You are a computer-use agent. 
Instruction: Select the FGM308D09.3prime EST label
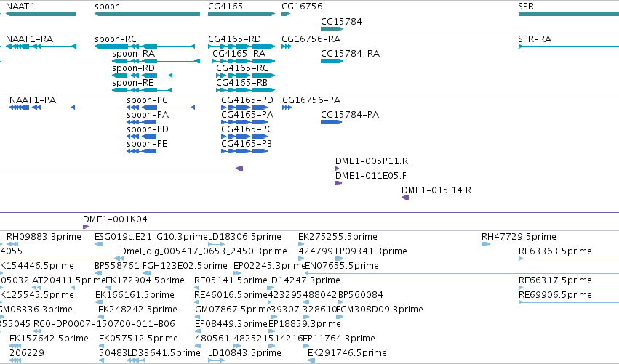[380, 310]
